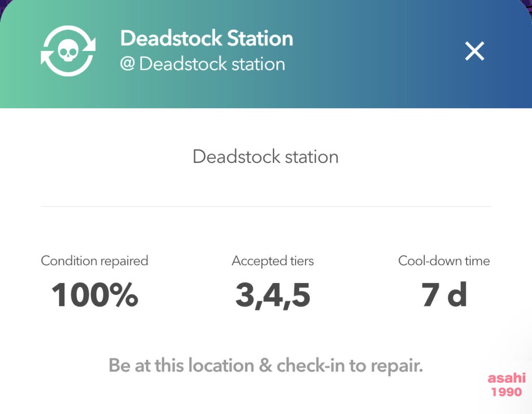Click the 3,4,5 tiers value
The height and width of the screenshot is (414, 532).
(273, 295)
